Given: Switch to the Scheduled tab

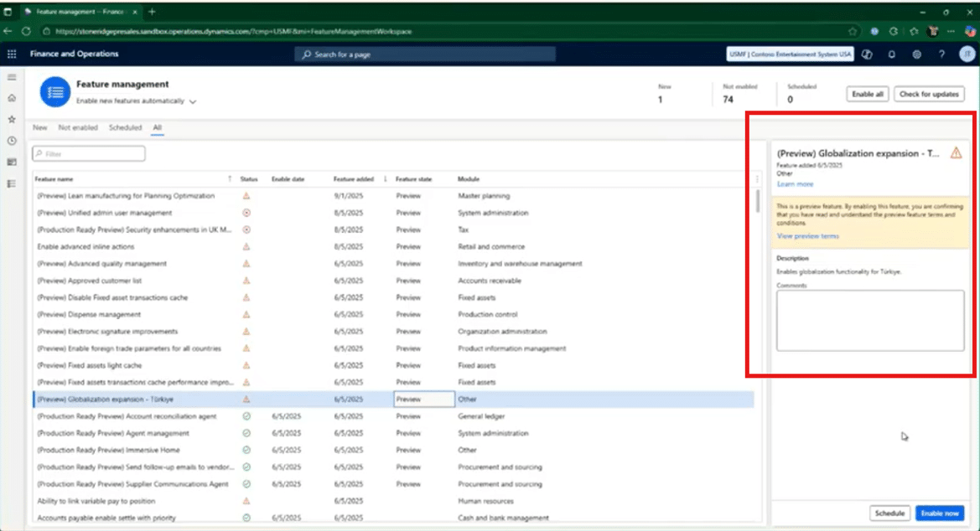Looking at the screenshot, I should coord(125,128).
